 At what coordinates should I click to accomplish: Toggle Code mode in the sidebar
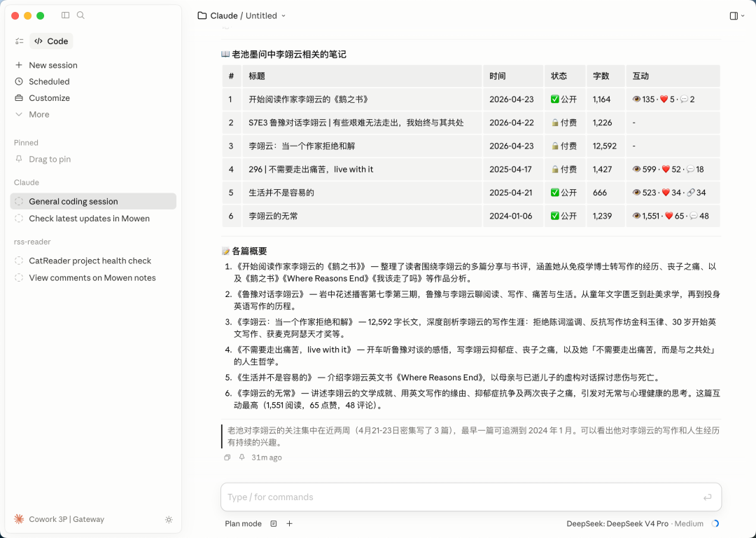pyautogui.click(x=50, y=41)
